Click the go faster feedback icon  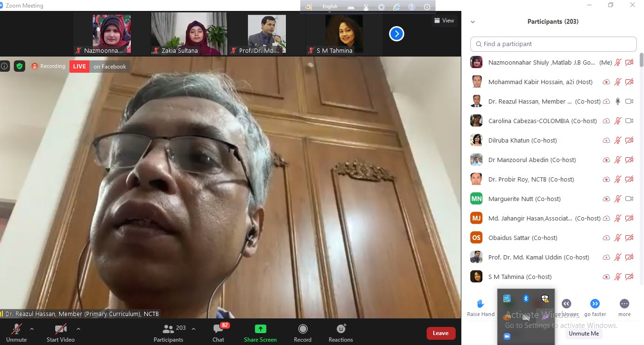[595, 304]
